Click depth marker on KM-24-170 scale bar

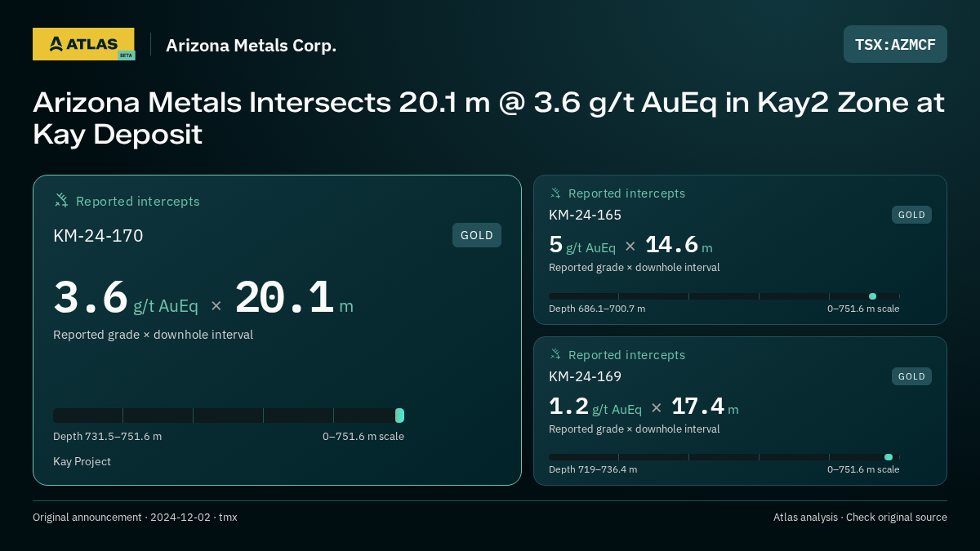[399, 415]
